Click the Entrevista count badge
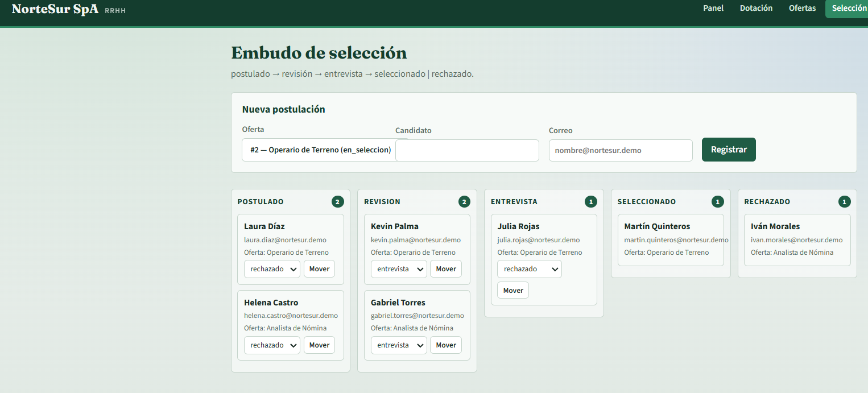Screen dimensions: 868x393 pos(591,202)
